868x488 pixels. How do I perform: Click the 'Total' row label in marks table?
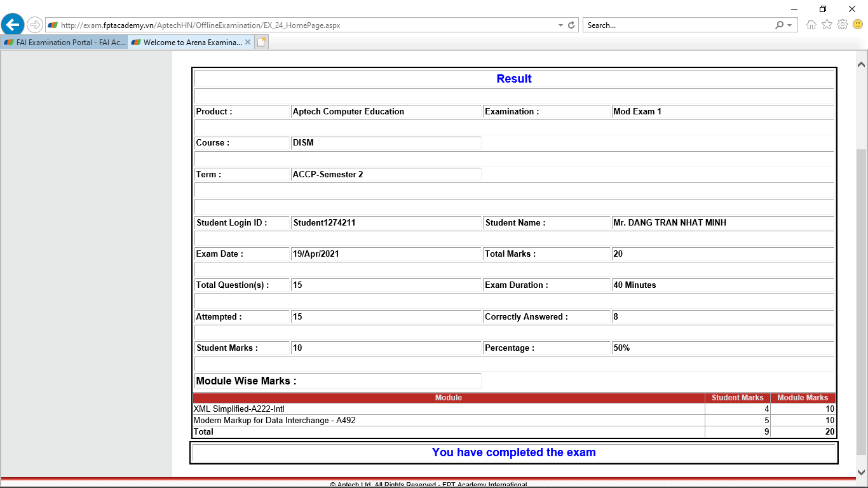click(x=203, y=431)
